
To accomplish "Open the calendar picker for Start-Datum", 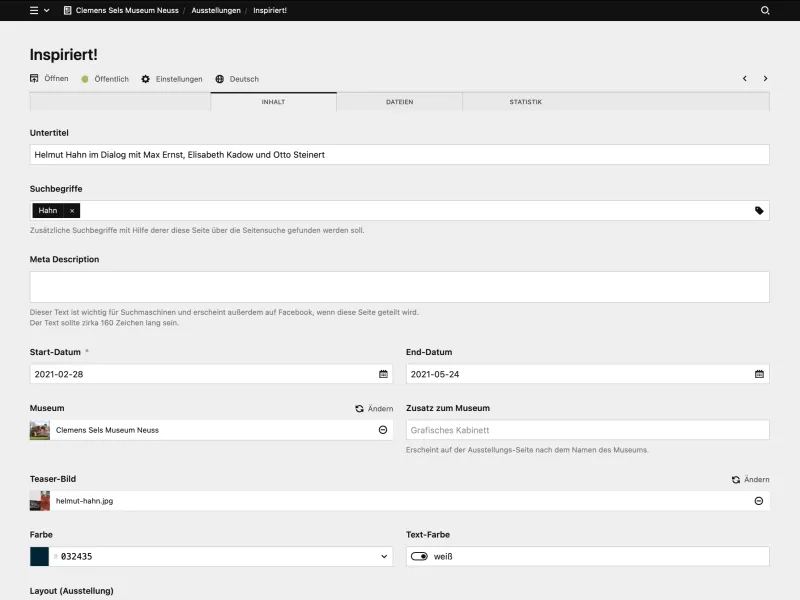I will (383, 373).
